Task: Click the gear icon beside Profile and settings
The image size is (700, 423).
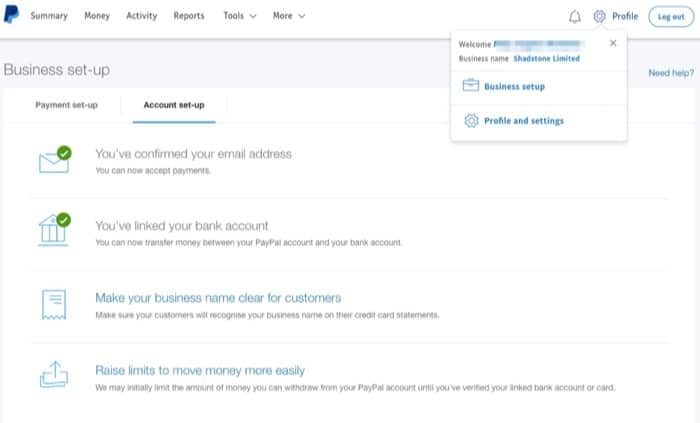Action: pos(470,121)
